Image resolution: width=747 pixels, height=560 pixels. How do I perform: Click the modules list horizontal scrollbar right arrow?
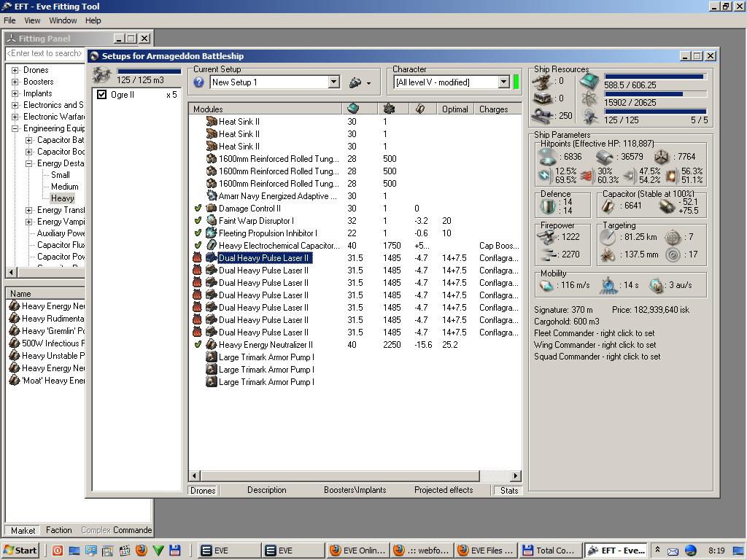point(516,475)
